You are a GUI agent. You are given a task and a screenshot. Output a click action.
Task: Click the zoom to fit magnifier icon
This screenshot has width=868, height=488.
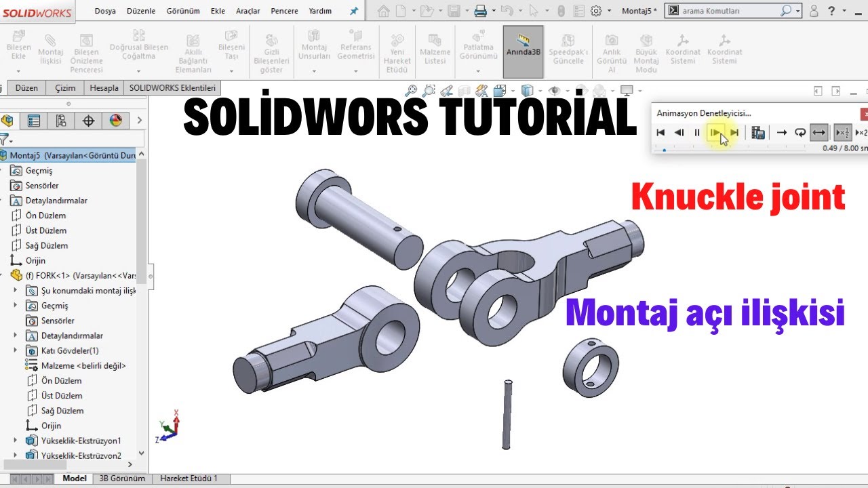coord(410,90)
